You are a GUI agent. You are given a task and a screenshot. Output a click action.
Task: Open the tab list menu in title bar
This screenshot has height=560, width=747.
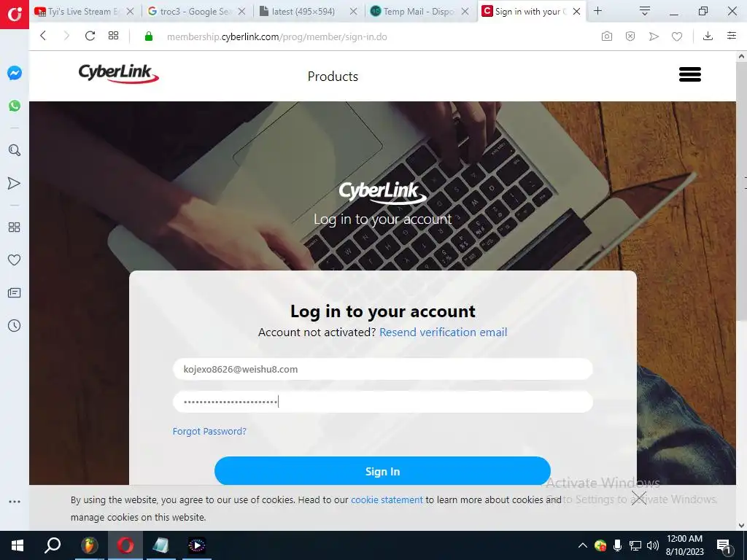tap(645, 11)
